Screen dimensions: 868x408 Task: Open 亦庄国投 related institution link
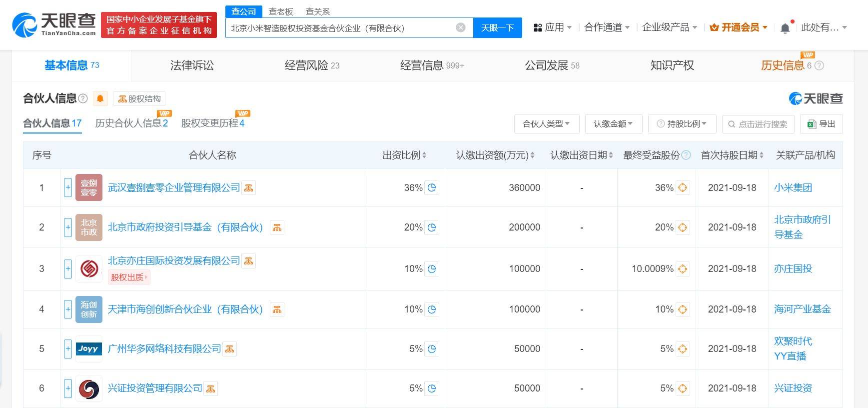click(x=793, y=268)
